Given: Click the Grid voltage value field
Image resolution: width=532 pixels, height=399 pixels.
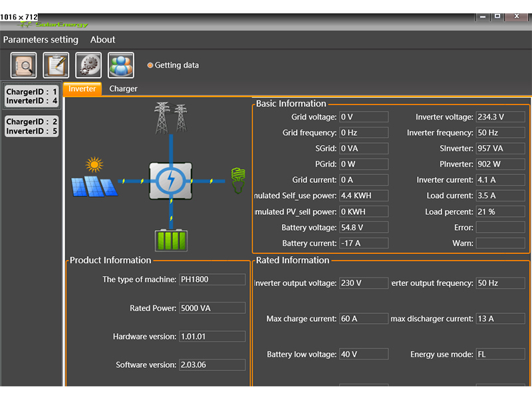Looking at the screenshot, I should [x=363, y=117].
